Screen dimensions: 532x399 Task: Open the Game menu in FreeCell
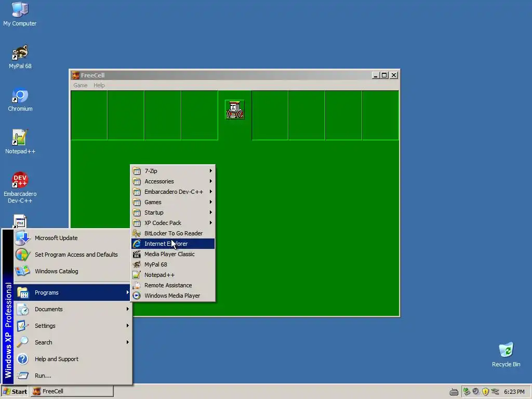81,85
